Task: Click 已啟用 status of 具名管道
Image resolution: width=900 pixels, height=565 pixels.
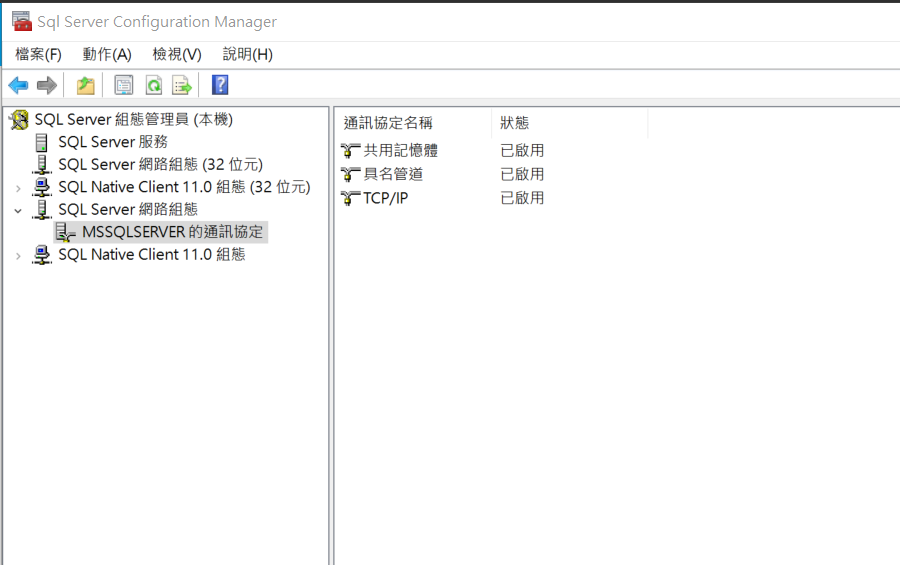Action: pyautogui.click(x=522, y=174)
